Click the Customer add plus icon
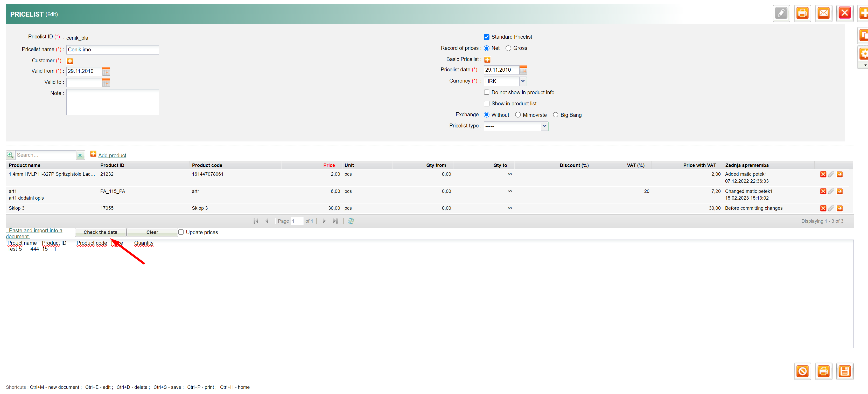Image resolution: width=868 pixels, height=394 pixels. (x=70, y=61)
